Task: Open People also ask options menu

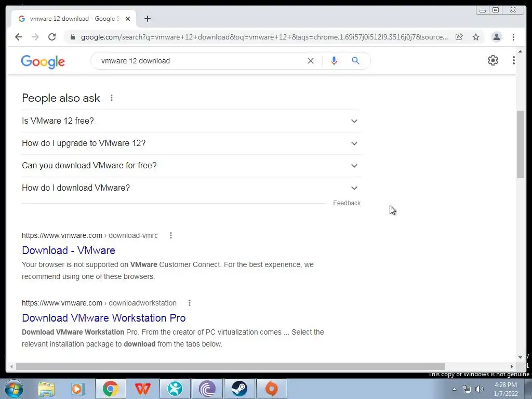Action: click(x=112, y=98)
